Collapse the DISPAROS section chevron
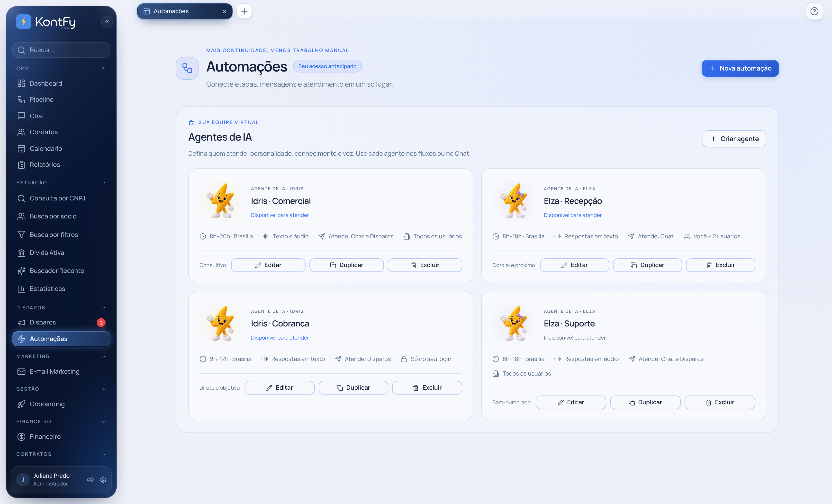 click(x=104, y=307)
